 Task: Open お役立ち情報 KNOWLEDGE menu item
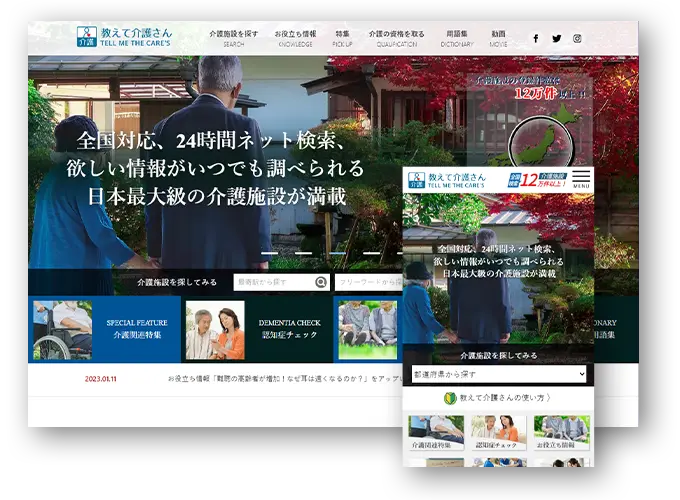295,38
